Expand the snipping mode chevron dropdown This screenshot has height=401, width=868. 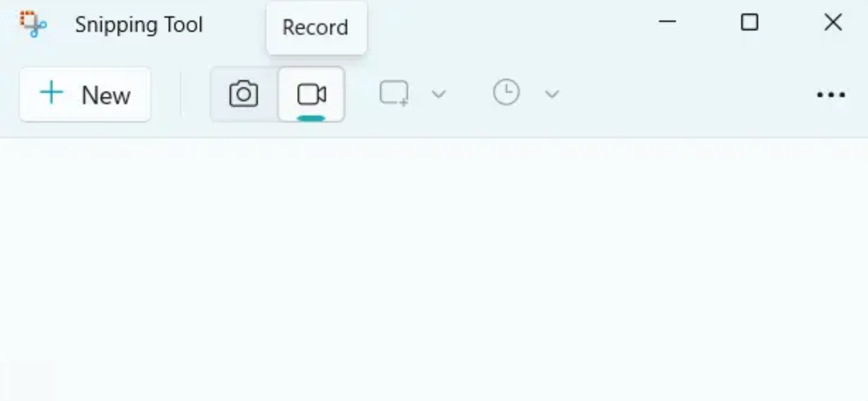439,94
